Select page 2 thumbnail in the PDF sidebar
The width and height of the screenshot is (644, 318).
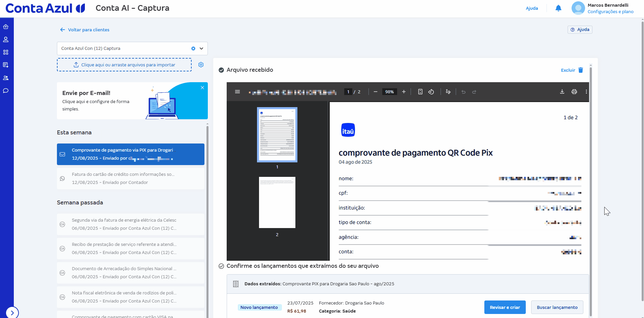click(x=277, y=202)
